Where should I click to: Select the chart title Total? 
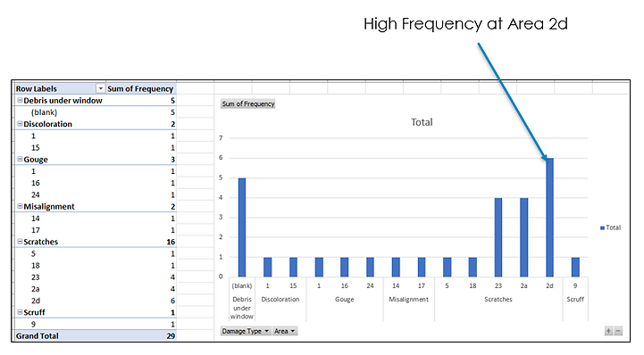coord(422,122)
